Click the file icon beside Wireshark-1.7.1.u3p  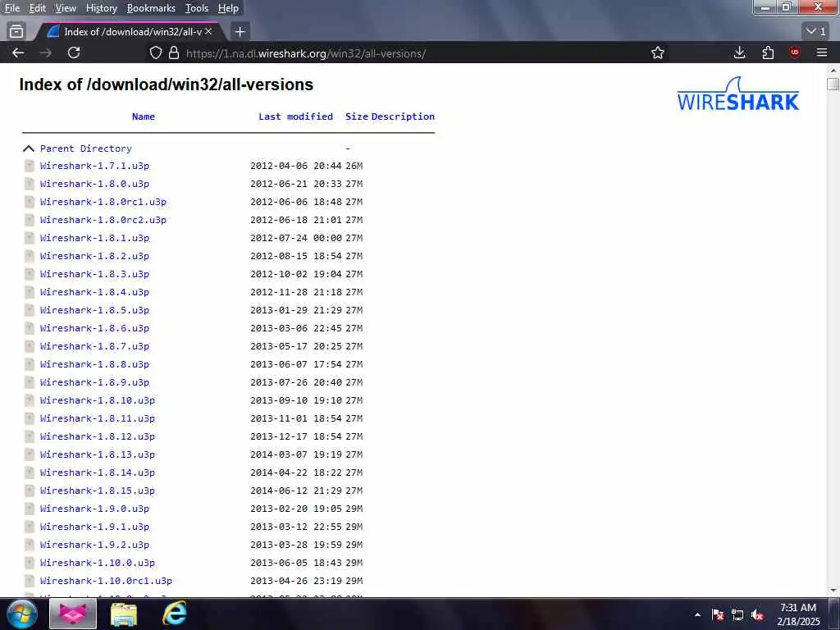point(30,166)
